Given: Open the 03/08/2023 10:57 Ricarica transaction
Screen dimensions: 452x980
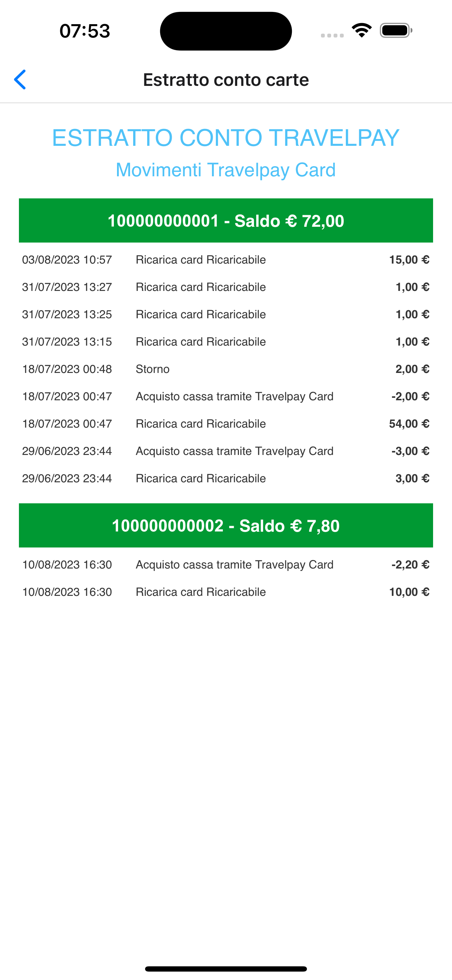Looking at the screenshot, I should 226,260.
